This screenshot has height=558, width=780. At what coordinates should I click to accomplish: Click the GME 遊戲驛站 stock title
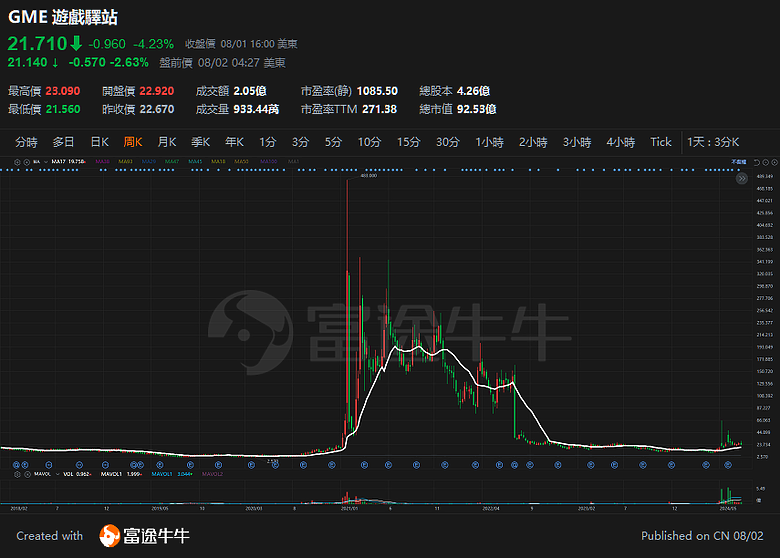pyautogui.click(x=63, y=17)
